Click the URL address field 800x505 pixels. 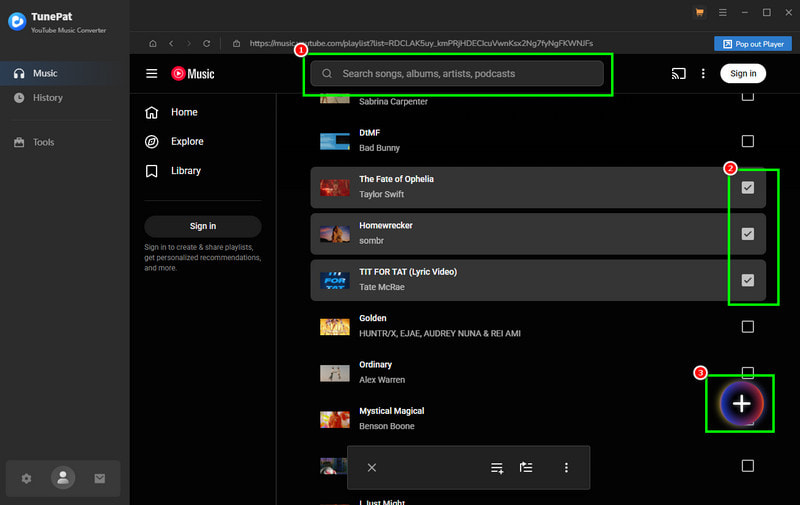[421, 43]
